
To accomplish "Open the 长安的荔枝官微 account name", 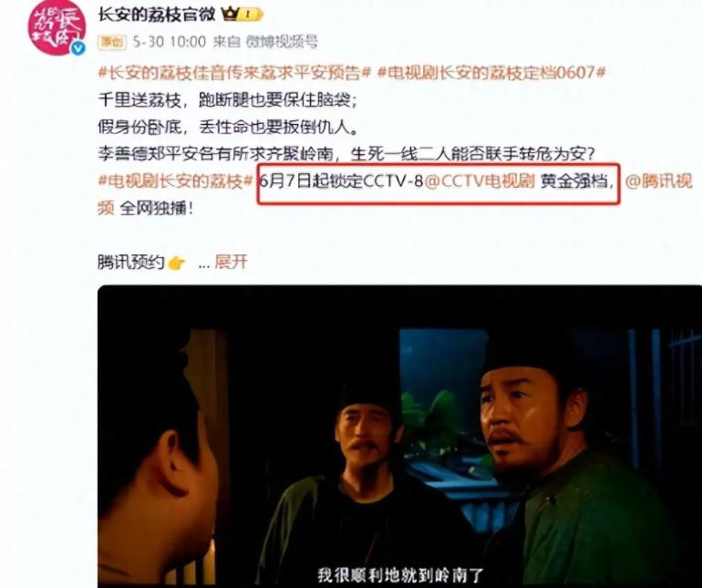I will 157,15.
